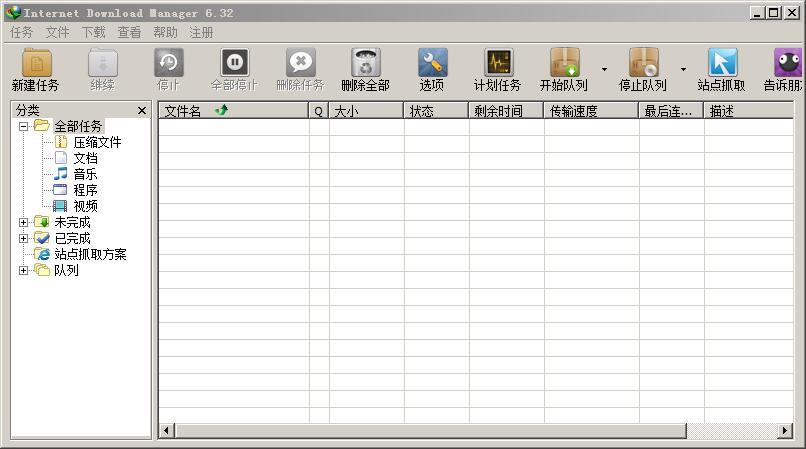Image resolution: width=806 pixels, height=449 pixels.
Task: Select the 已完成 folder
Action: coord(72,238)
